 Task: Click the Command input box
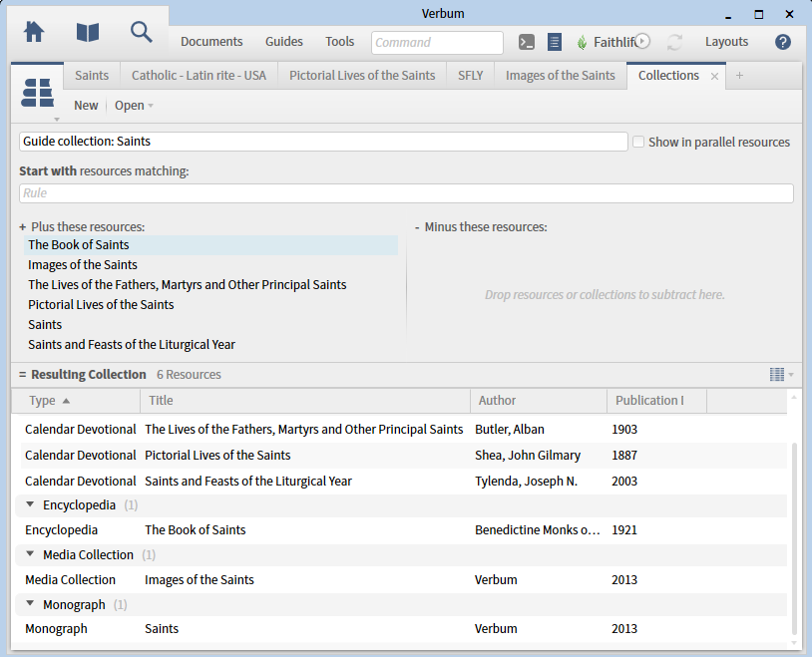click(437, 43)
